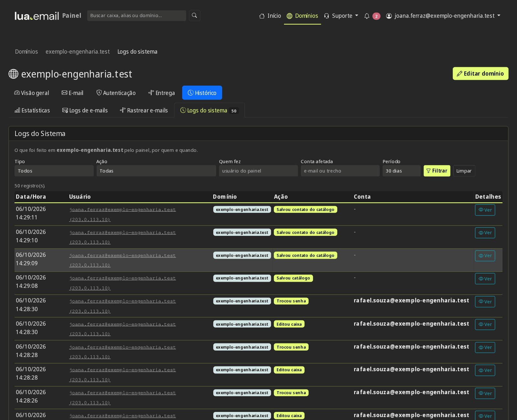Focus the Conta afetada input field
The height and width of the screenshot is (420, 517).
pyautogui.click(x=340, y=171)
